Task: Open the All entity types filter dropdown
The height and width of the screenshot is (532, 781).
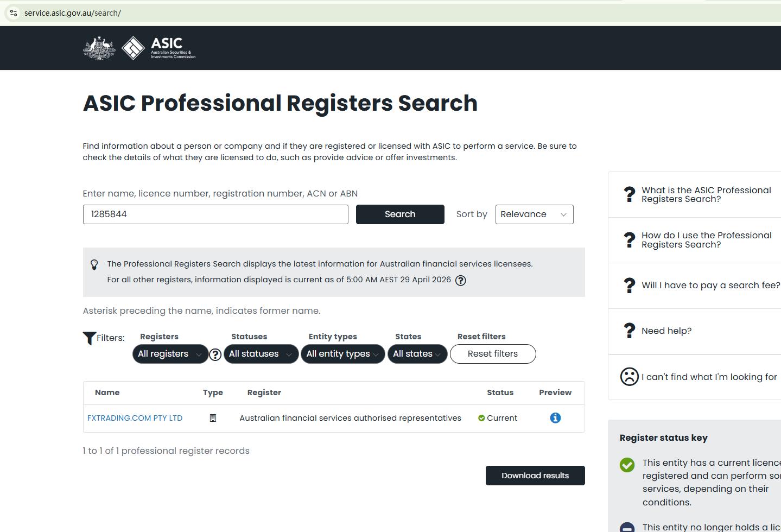Action: [x=343, y=354]
